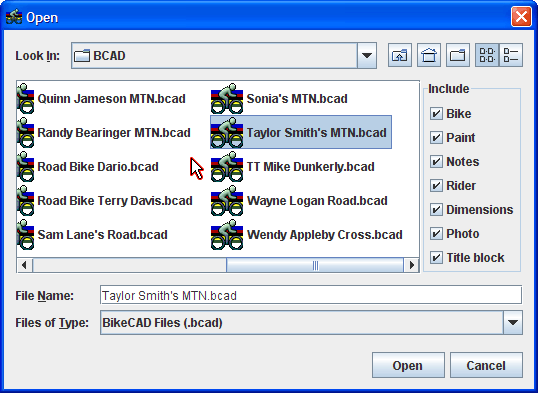Select file name Quinn Jameson MTN.bcad
This screenshot has width=538, height=393.
point(112,99)
